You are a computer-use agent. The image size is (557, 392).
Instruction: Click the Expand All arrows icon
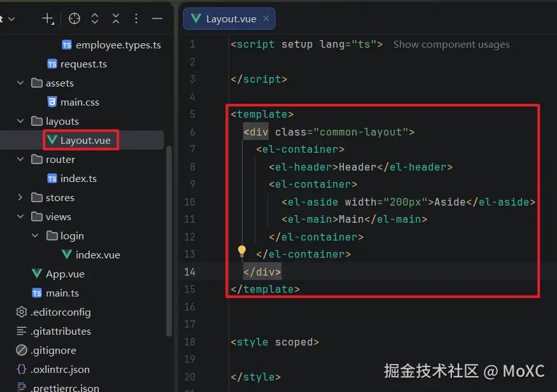(94, 18)
